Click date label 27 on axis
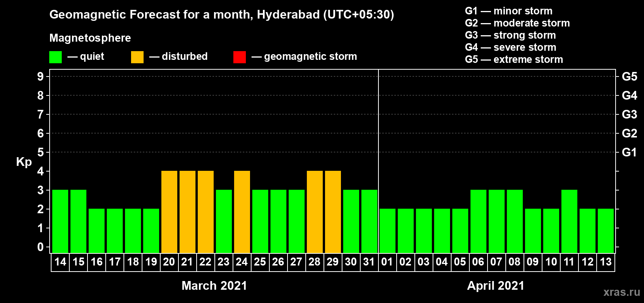 point(296,262)
